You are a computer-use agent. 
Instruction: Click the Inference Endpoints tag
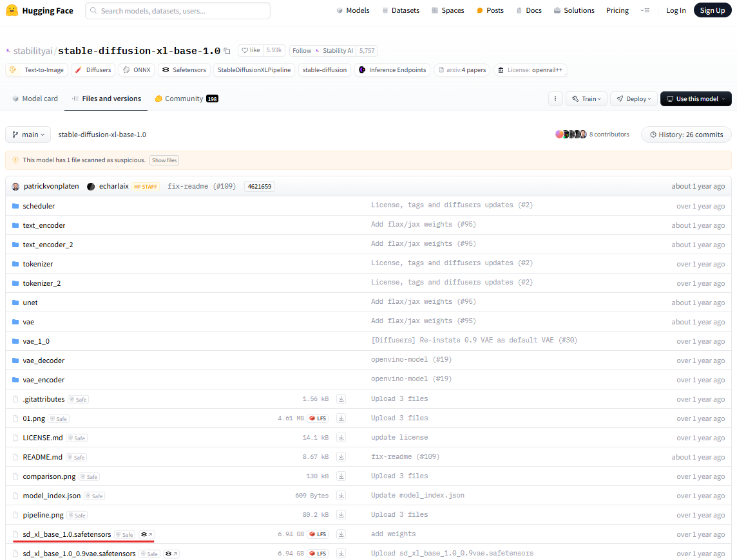(392, 70)
